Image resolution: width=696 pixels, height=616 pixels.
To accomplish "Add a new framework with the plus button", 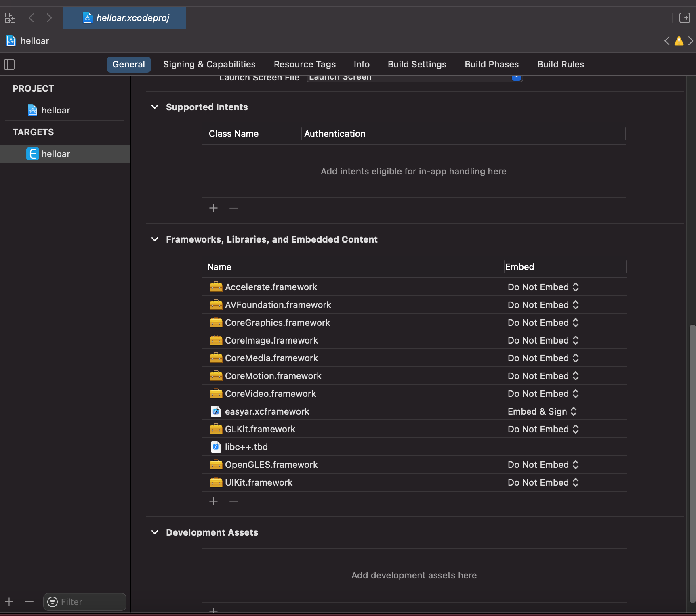I will pos(214,501).
